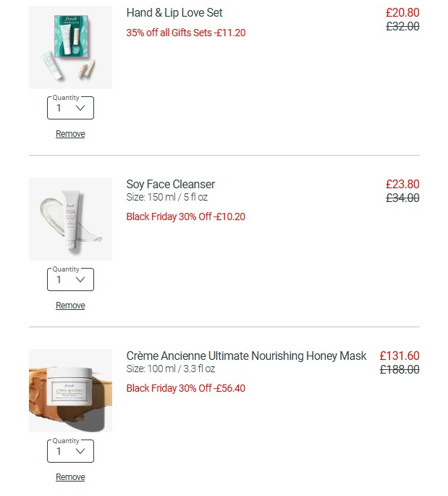This screenshot has width=448, height=496.
Task: Remove Hand & Lip Love Set from cart
Action: (x=70, y=134)
